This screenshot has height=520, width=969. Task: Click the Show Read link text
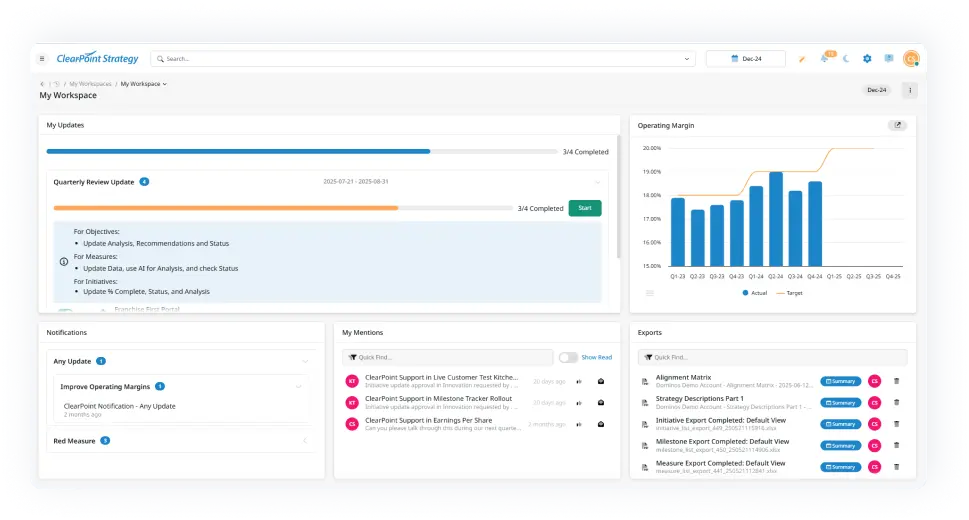[x=596, y=357]
